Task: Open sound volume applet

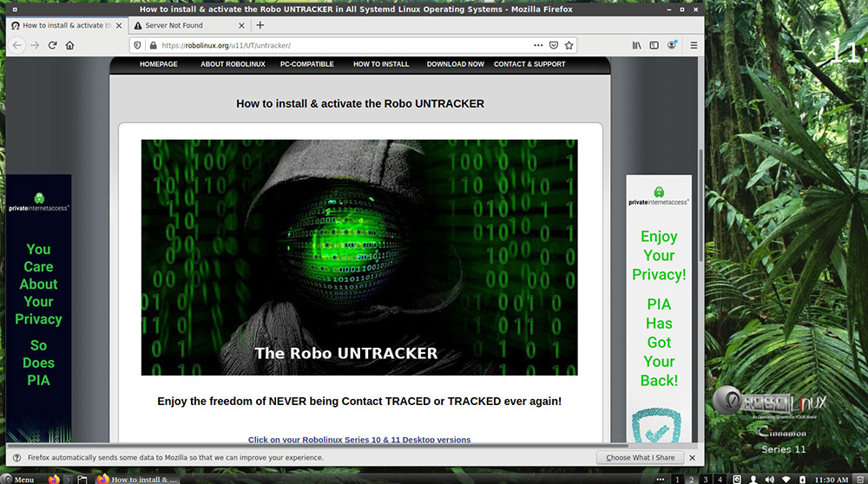Action: 770,479
